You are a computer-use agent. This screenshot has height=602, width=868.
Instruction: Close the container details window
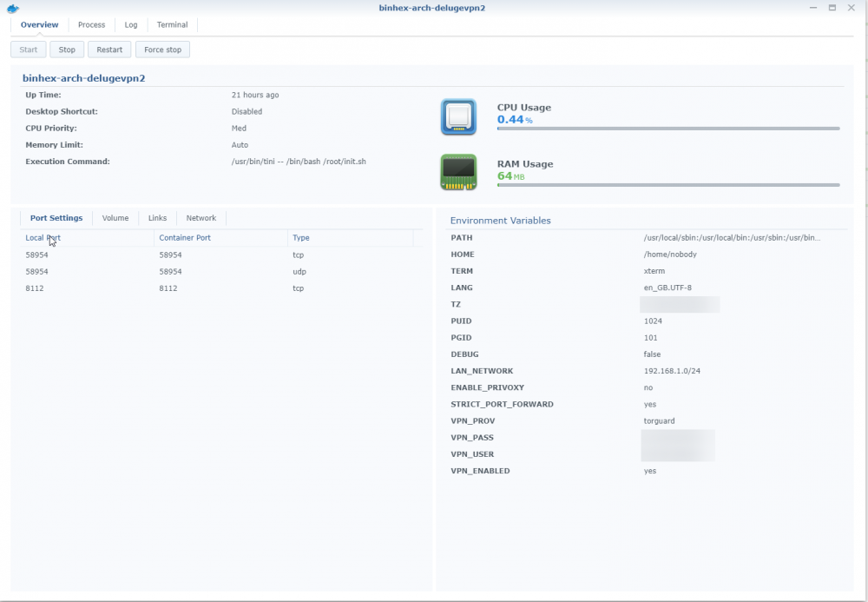pos(852,8)
